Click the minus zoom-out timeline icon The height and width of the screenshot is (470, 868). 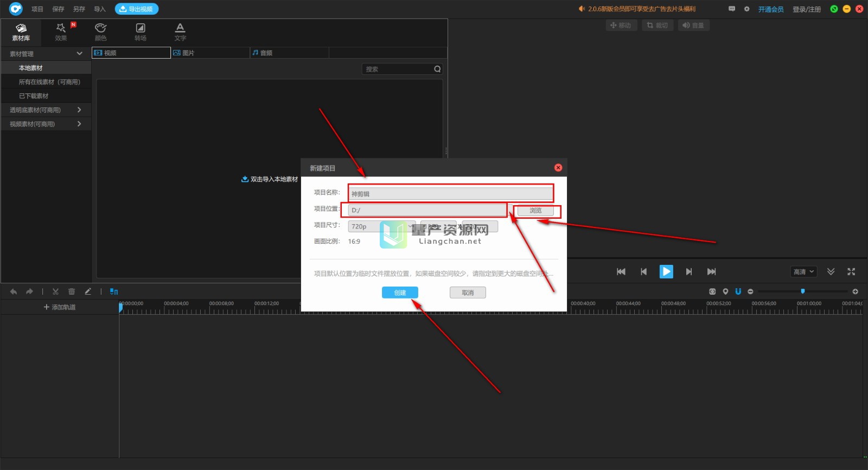(x=750, y=291)
